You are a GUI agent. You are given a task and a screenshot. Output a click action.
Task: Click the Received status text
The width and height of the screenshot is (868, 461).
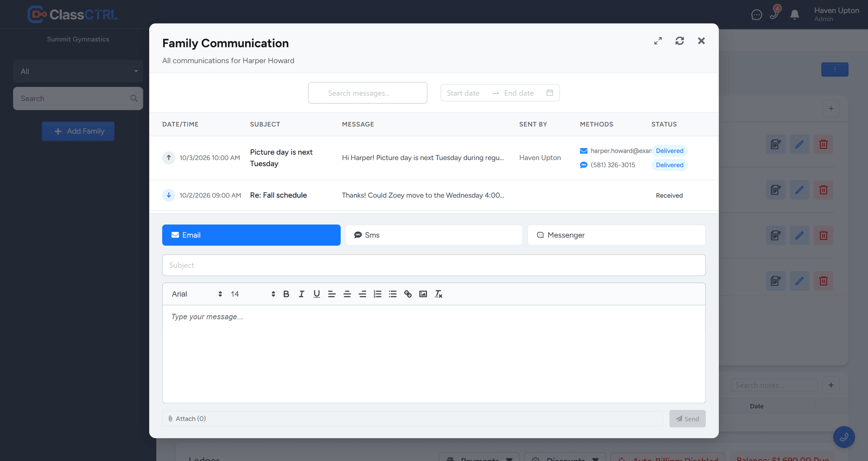click(669, 196)
